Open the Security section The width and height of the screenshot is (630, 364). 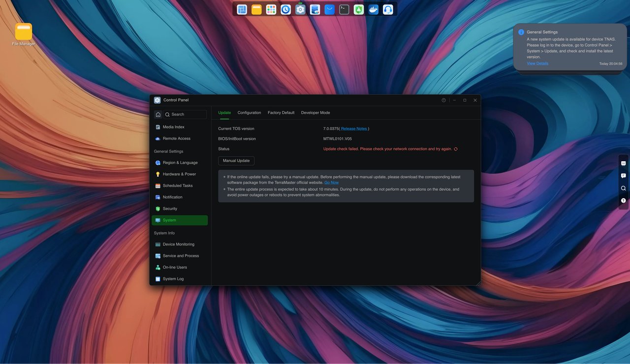(x=180, y=209)
